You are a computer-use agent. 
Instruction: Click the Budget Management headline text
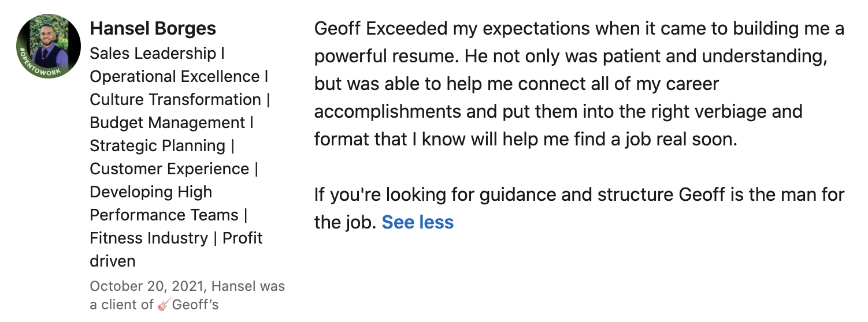coord(168,123)
